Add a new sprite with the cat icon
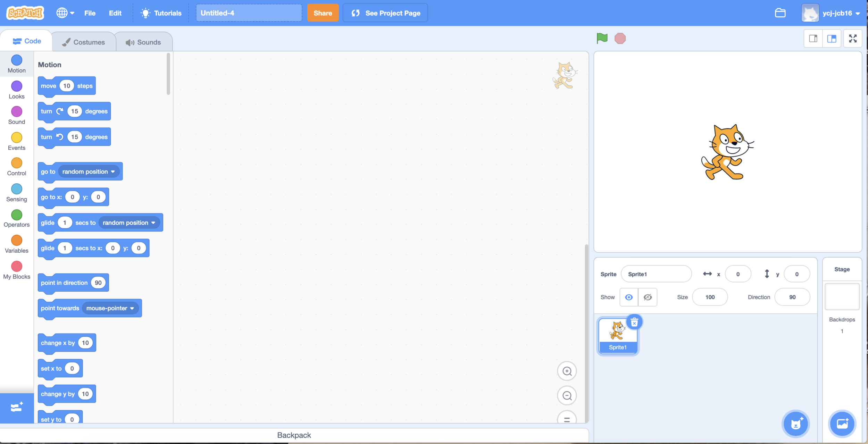 (796, 424)
